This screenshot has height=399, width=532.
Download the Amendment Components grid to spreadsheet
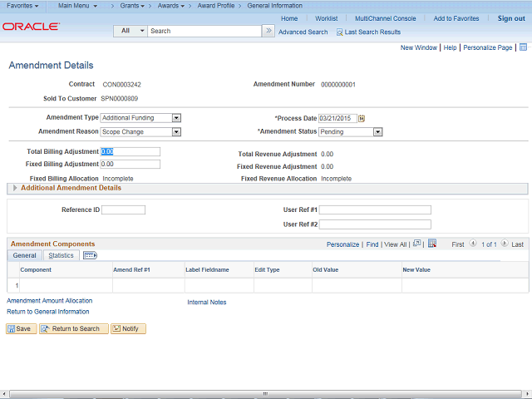pyautogui.click(x=432, y=244)
